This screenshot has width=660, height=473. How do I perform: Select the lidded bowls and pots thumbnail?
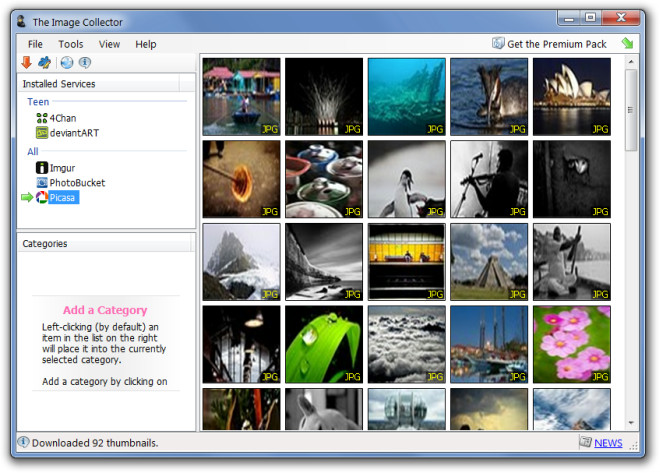tap(324, 179)
